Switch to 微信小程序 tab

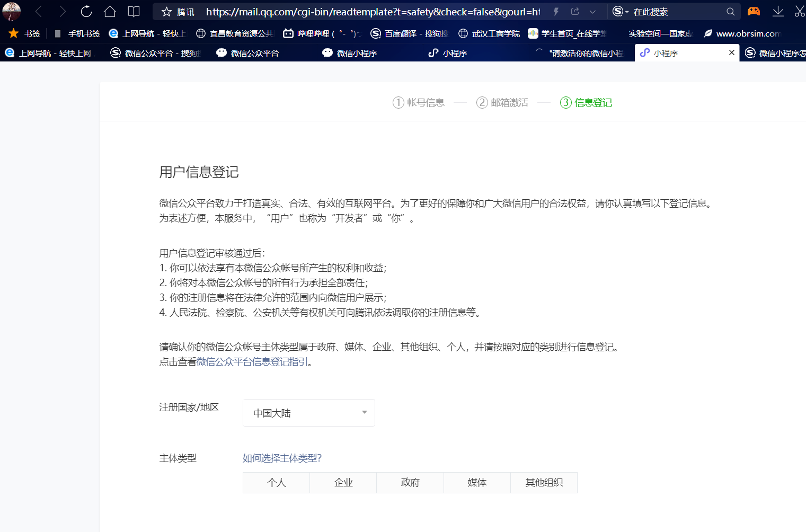pos(370,53)
